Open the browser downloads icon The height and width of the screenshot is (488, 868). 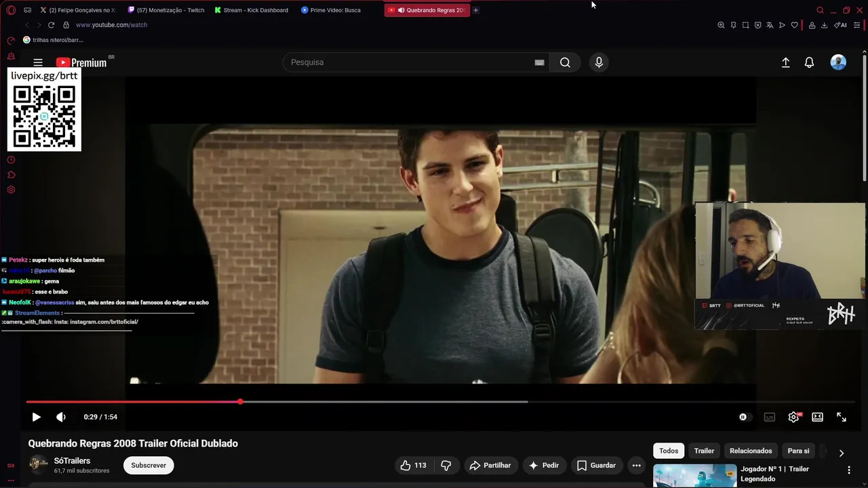pyautogui.click(x=824, y=25)
